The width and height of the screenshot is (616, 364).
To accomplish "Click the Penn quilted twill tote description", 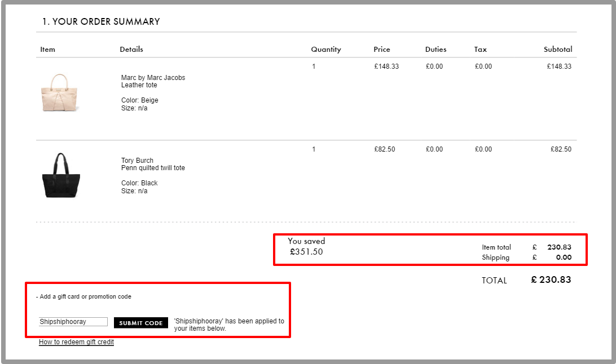I will coord(153,168).
